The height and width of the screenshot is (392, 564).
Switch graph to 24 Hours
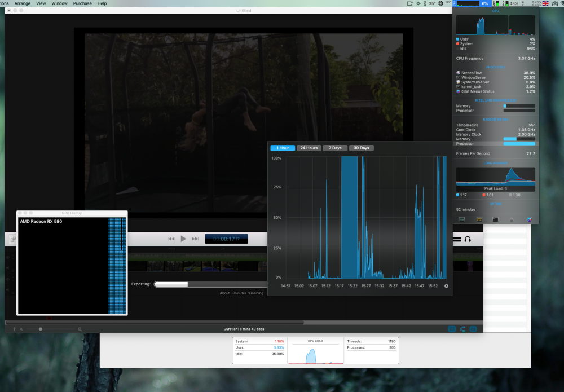pos(309,148)
